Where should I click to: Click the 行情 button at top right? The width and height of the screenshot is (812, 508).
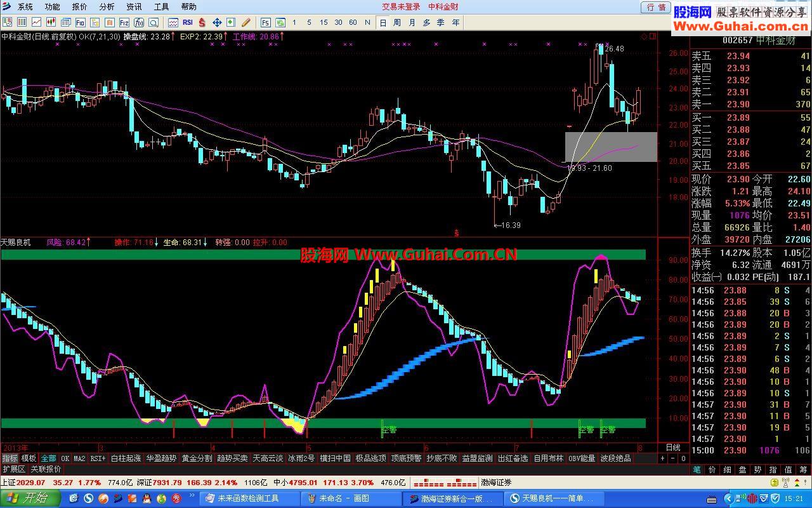click(655, 7)
